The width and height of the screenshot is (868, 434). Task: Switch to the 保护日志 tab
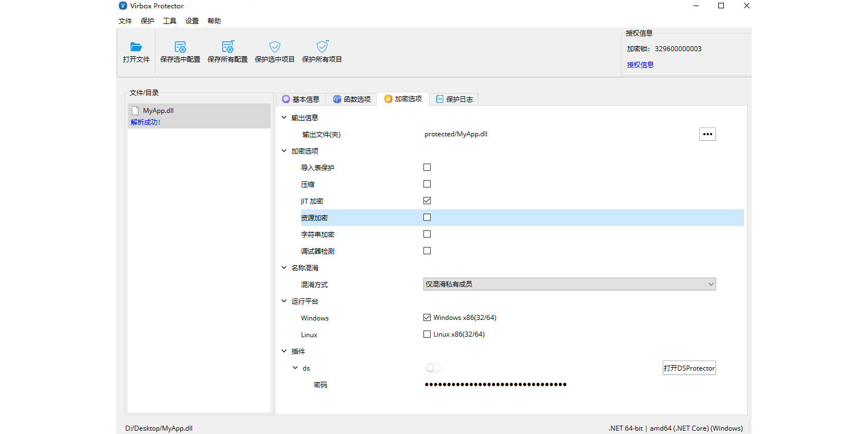click(x=455, y=98)
